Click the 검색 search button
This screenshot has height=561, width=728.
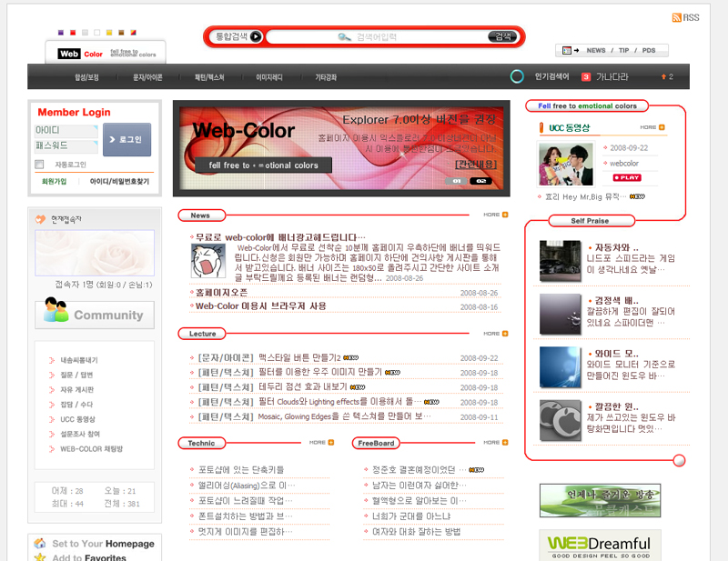503,36
